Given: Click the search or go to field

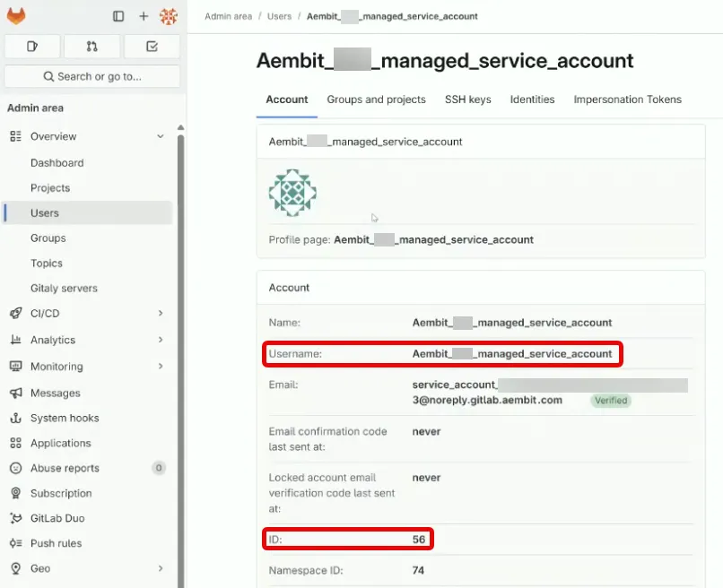Looking at the screenshot, I should (91, 76).
